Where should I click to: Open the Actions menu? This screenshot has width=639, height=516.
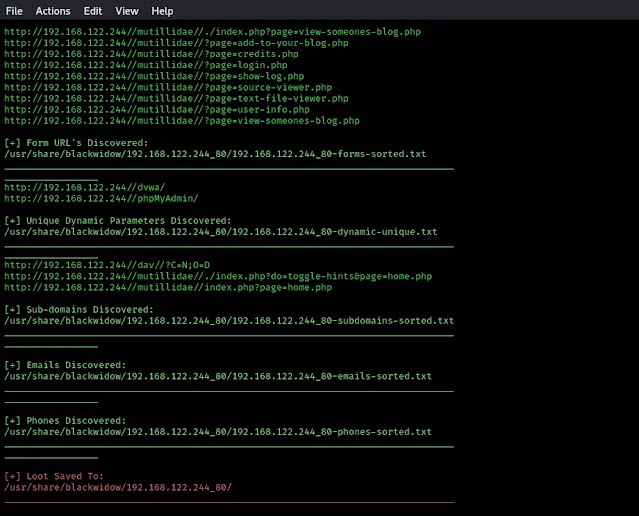pyautogui.click(x=53, y=11)
